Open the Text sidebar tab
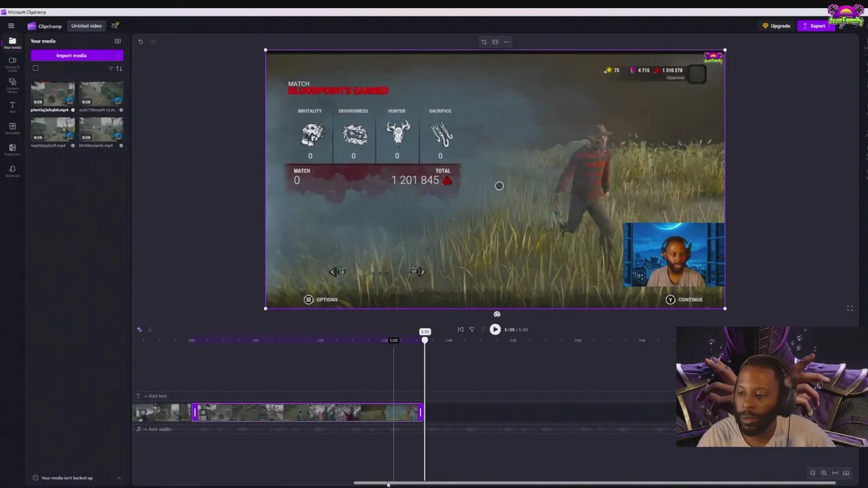868x488 pixels. [12, 107]
